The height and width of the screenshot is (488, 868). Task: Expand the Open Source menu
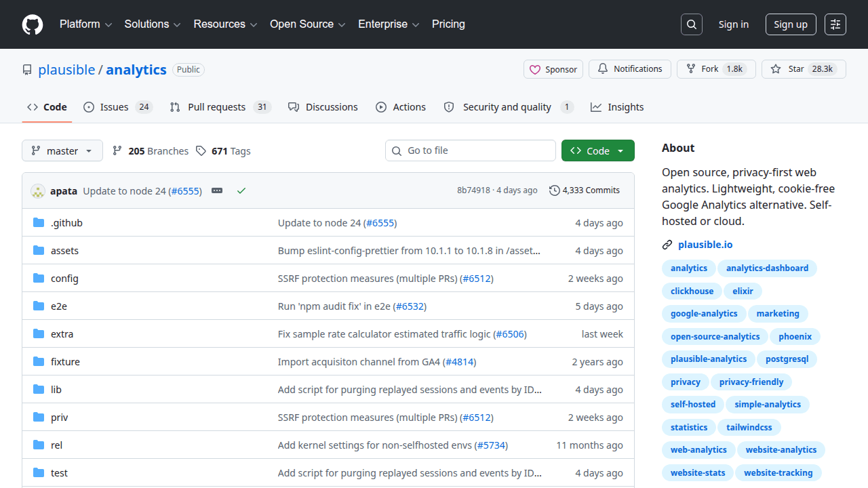pyautogui.click(x=308, y=24)
